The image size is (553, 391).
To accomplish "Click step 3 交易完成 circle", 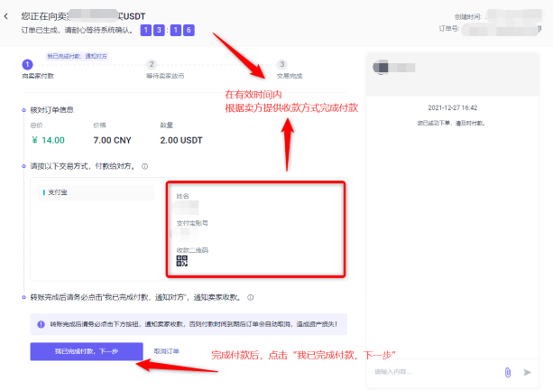I will 282,64.
